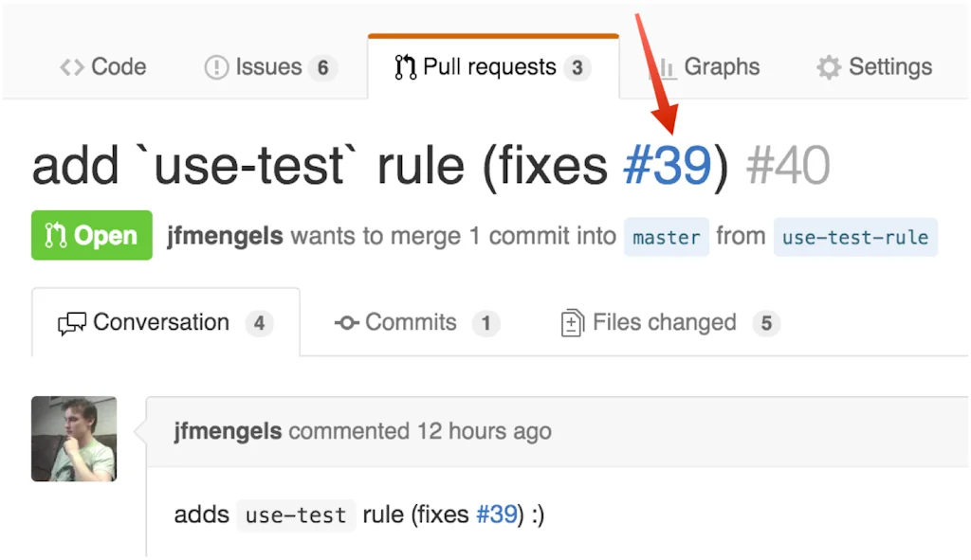
Task: Click the Pull requests merge icon
Action: coord(406,66)
